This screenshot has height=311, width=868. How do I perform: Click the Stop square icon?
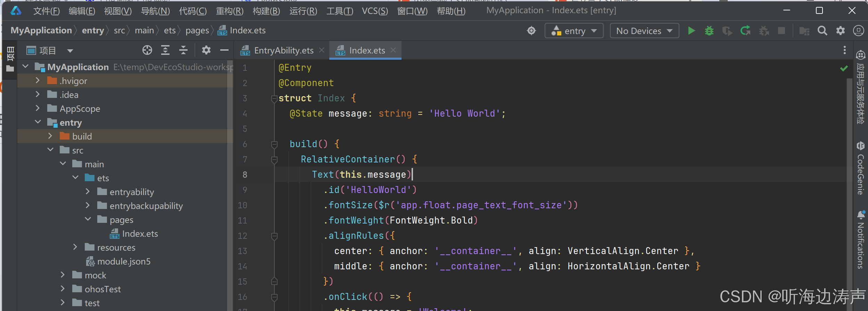(x=781, y=31)
